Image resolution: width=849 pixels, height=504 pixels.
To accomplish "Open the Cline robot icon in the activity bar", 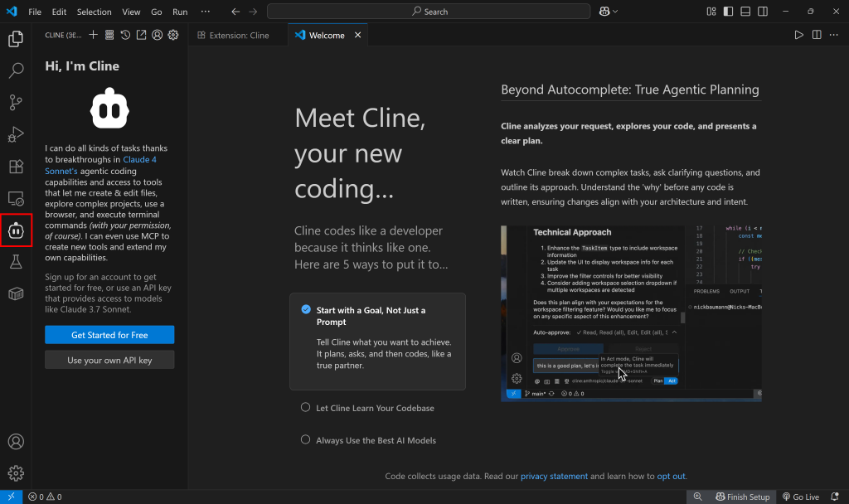I will click(x=17, y=230).
